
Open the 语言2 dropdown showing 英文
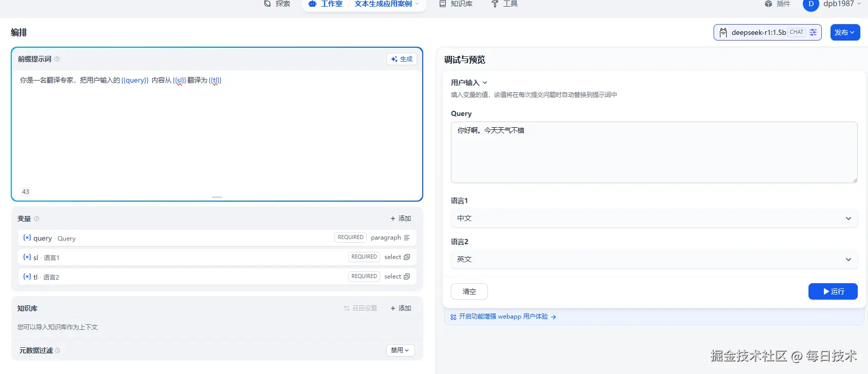pyautogui.click(x=654, y=259)
